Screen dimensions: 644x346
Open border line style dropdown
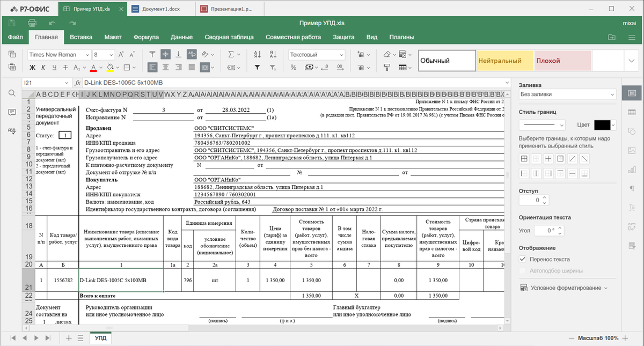542,124
